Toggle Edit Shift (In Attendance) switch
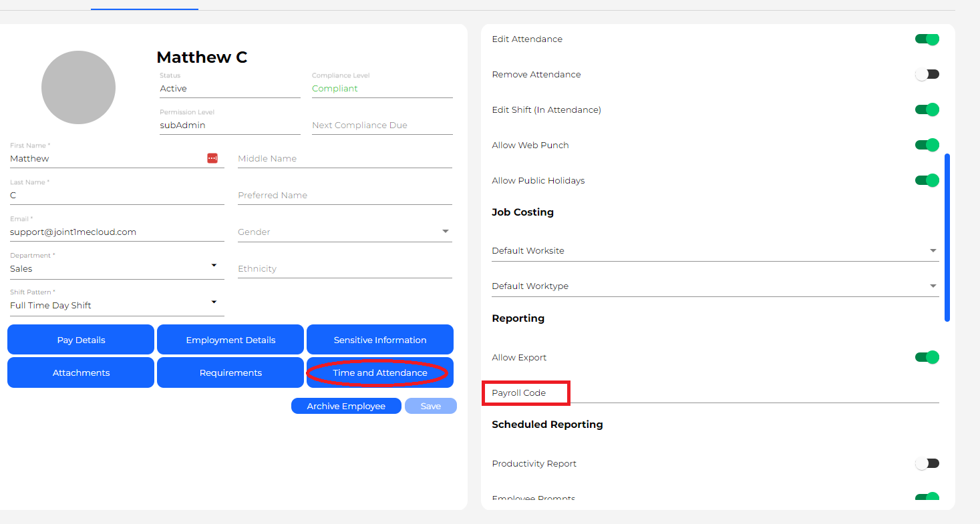 (x=927, y=110)
